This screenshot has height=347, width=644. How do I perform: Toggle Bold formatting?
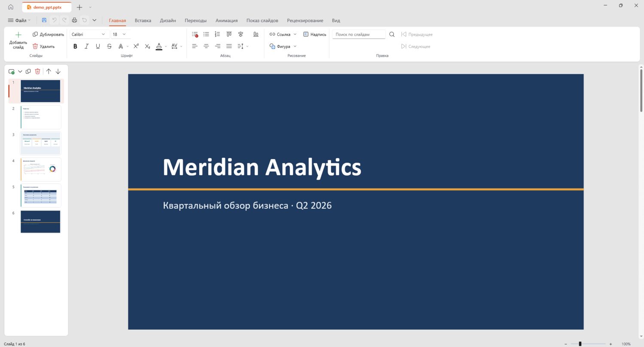click(x=75, y=46)
